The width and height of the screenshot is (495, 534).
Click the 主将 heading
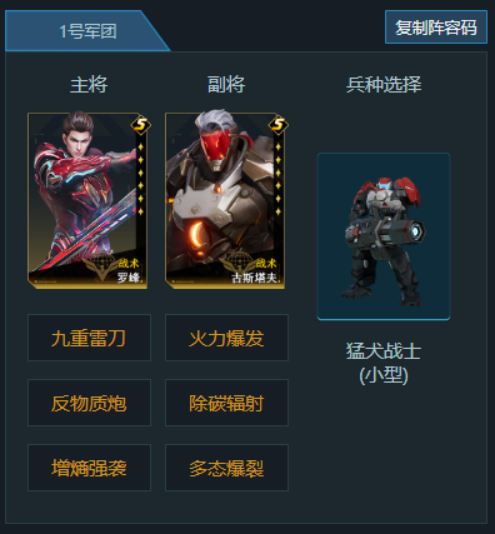click(89, 84)
